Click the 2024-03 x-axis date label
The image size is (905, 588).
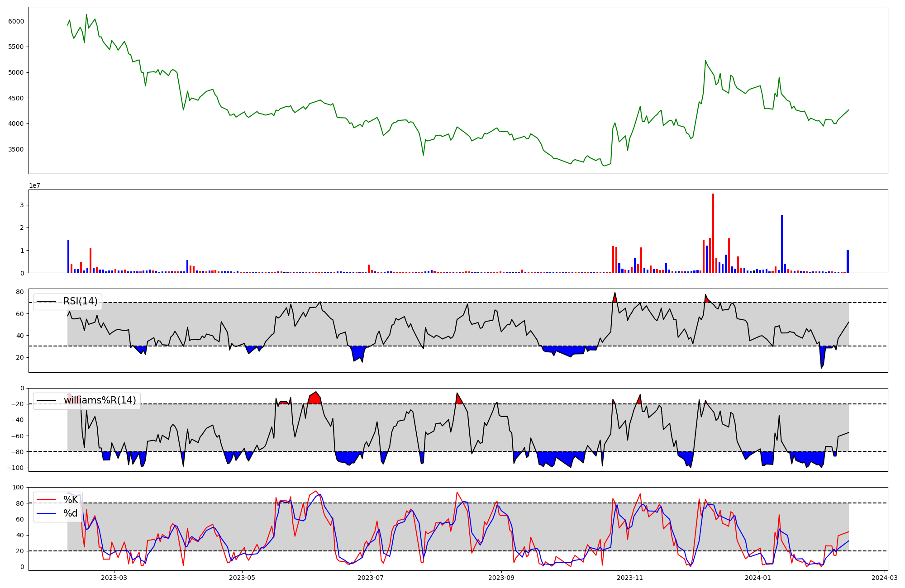pyautogui.click(x=885, y=578)
